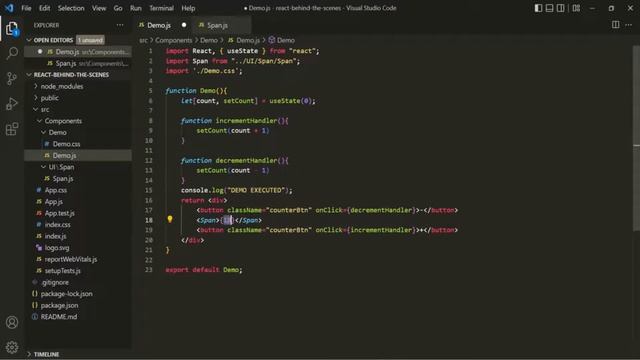Click the VS Code logo icon
Viewport: 640px width, 360px height.
coord(9,8)
